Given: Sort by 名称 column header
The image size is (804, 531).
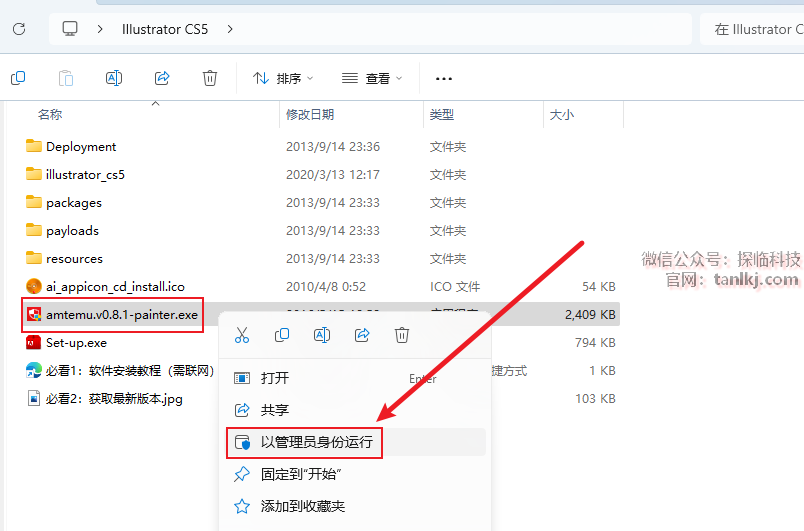Looking at the screenshot, I should tap(50, 114).
